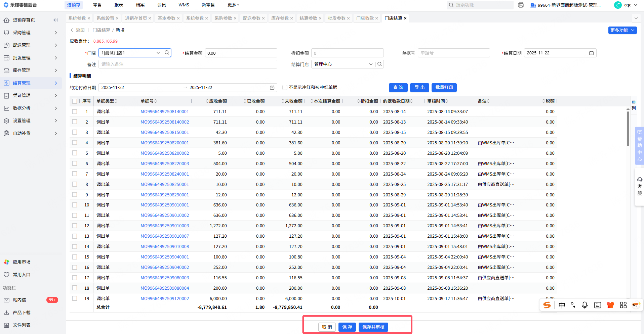Open 站内信 messages in sidebar
The width and height of the screenshot is (644, 334).
(x=19, y=300)
